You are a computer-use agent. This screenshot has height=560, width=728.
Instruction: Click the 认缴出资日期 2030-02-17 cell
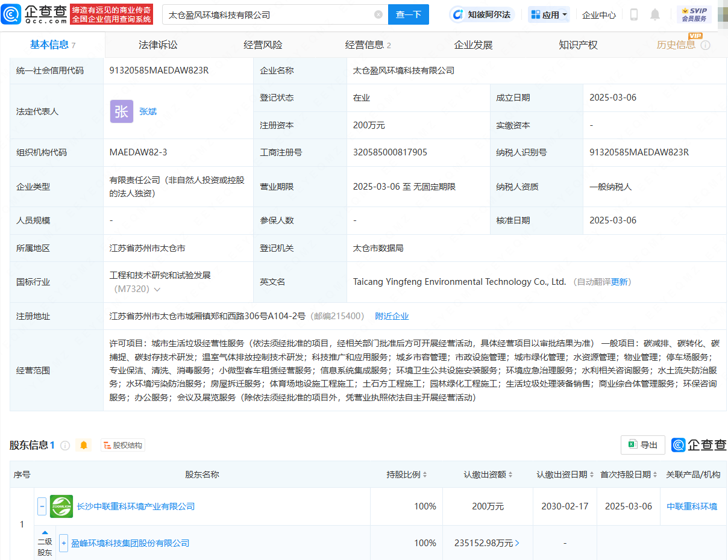click(565, 506)
